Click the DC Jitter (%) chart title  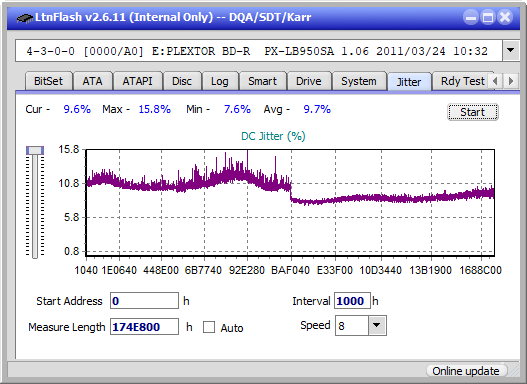(x=273, y=136)
